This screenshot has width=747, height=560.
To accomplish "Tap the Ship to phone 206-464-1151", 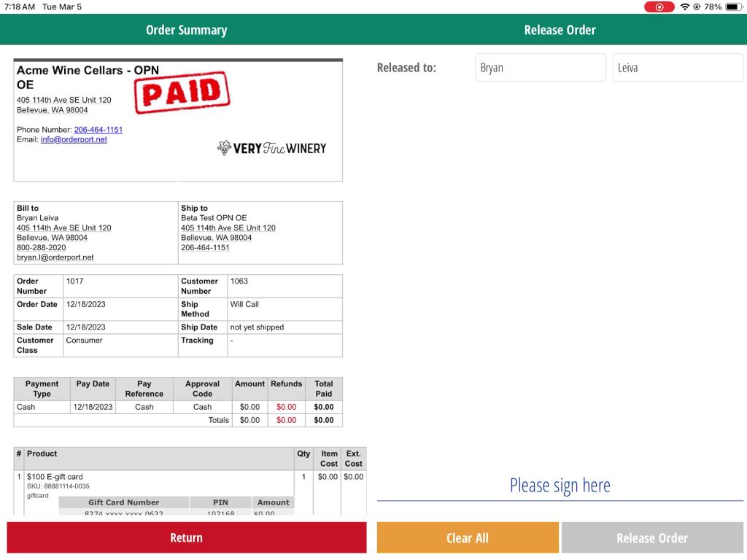I will [x=205, y=248].
